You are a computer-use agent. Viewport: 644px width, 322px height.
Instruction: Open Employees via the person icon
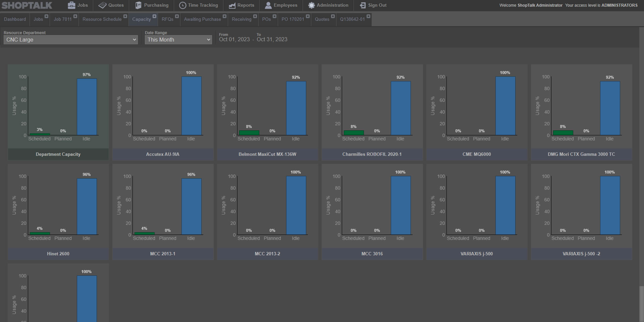268,5
